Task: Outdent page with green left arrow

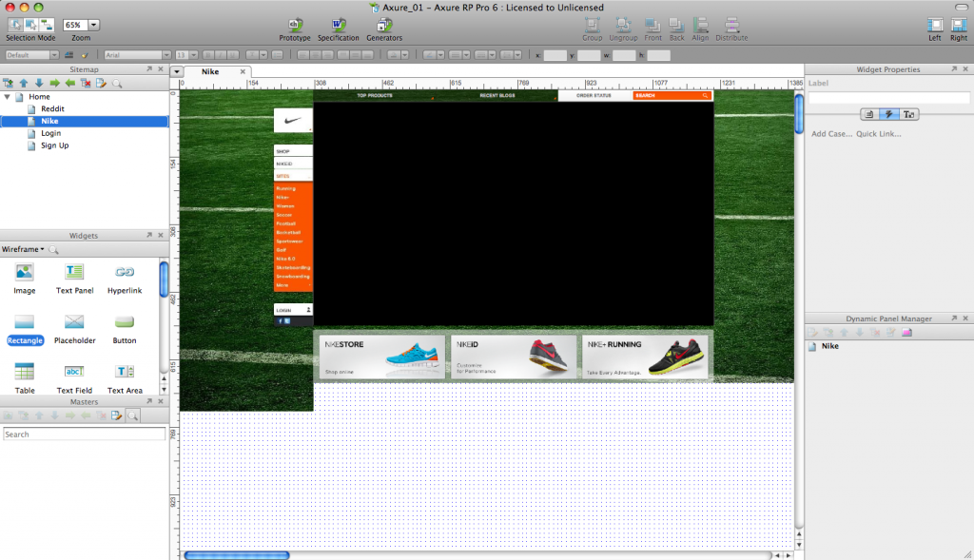Action: (70, 84)
